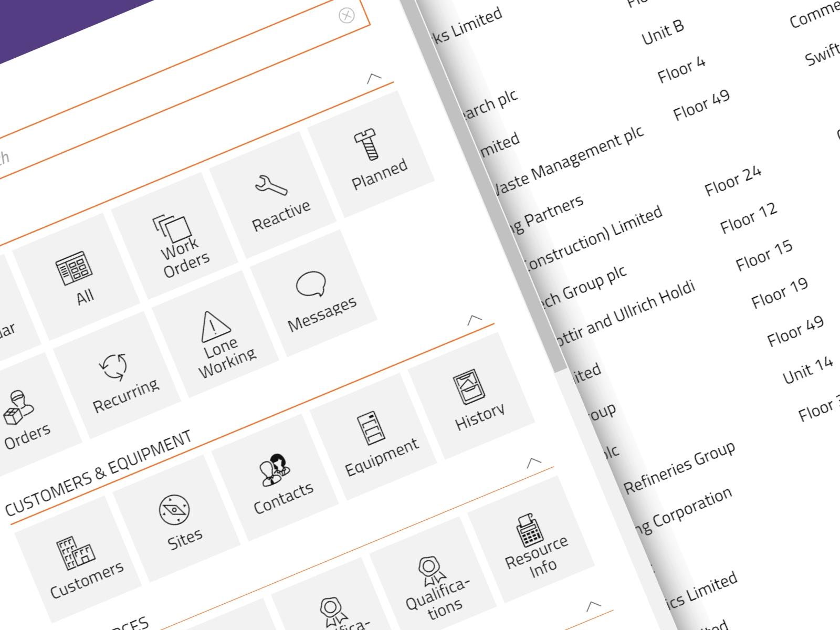Viewport: 840px width, 630px height.
Task: Open the Messages speech bubble tile
Action: [313, 293]
